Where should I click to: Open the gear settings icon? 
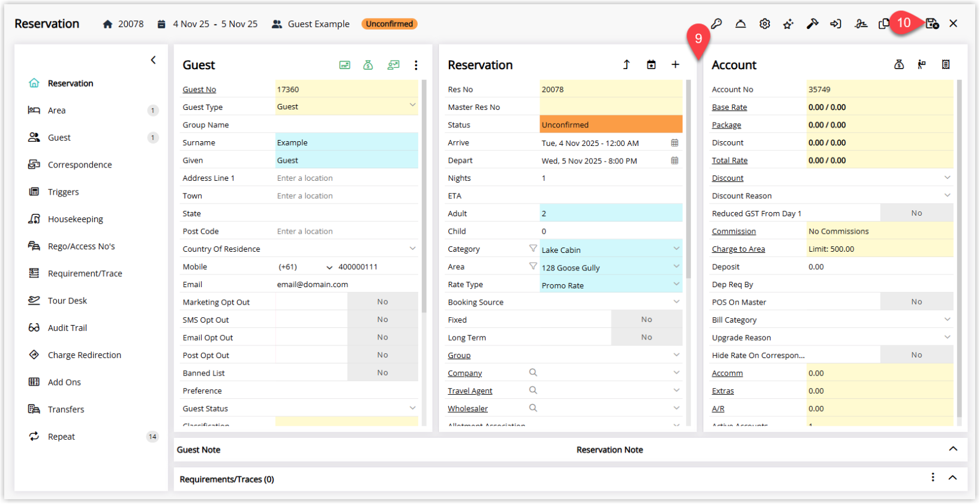tap(765, 24)
